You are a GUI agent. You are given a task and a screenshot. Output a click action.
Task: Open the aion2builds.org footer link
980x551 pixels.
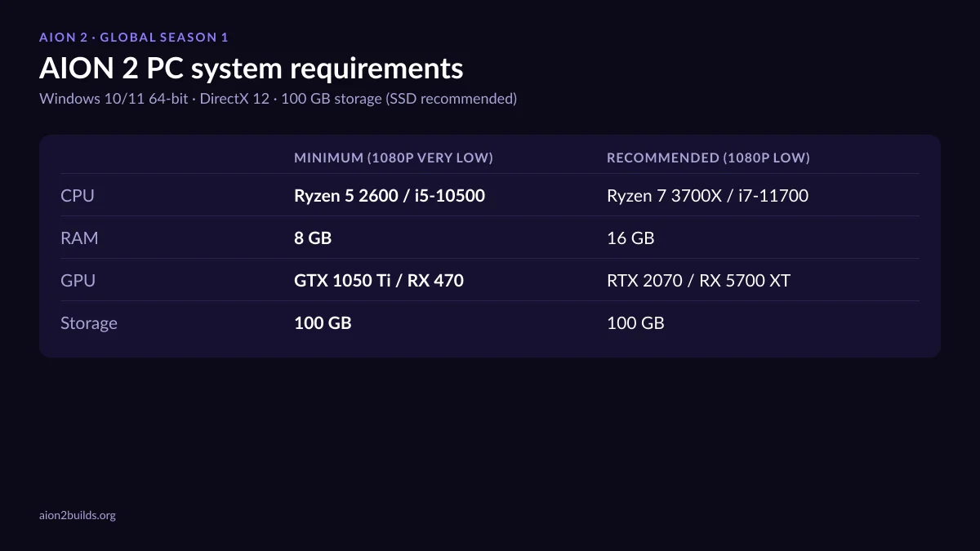point(78,515)
